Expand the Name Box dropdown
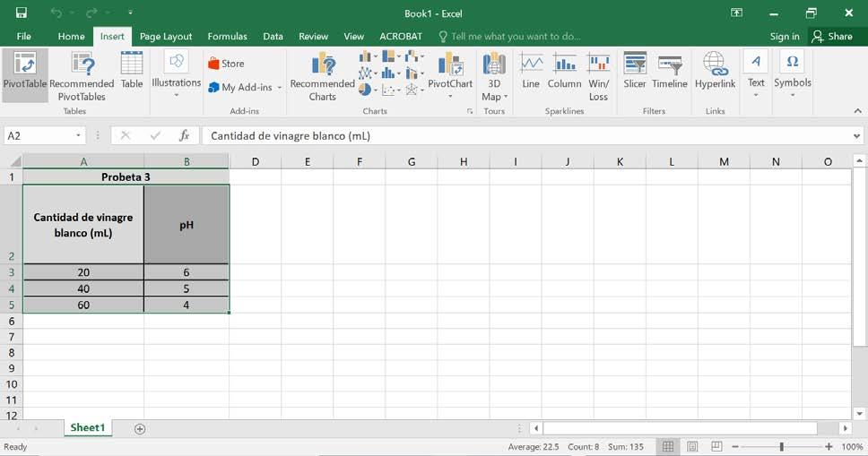The height and width of the screenshot is (456, 868). coord(79,135)
